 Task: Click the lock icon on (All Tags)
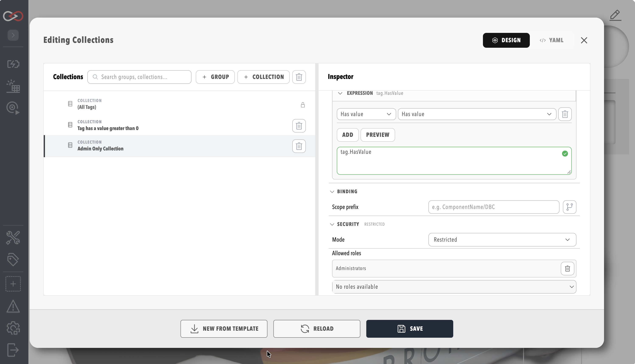303,105
